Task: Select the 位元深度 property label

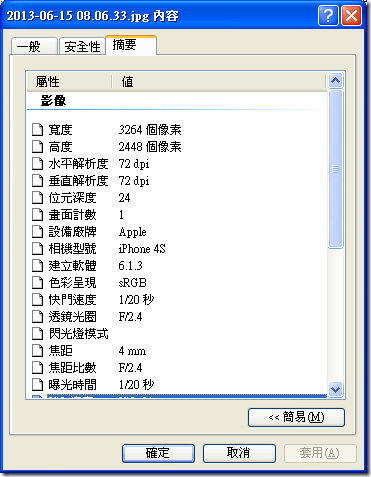Action: point(72,198)
